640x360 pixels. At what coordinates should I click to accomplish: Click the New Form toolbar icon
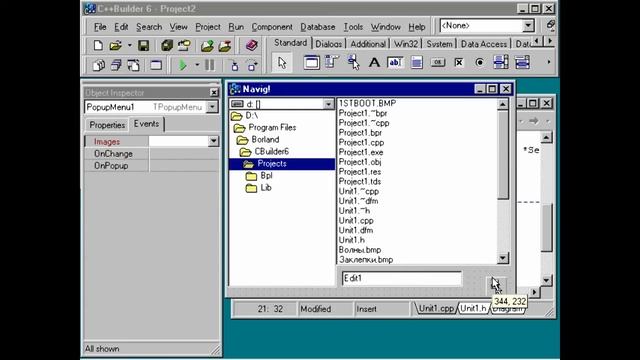pos(156,65)
